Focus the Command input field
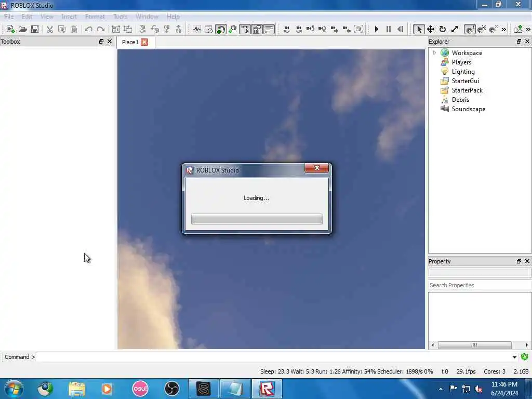532x399 pixels. tap(273, 357)
